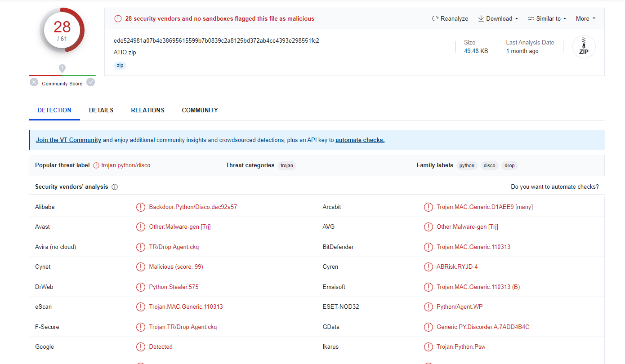Screen dimensions: 625x364
Task: Switch to the RELATIONS tab
Action: tap(147, 110)
